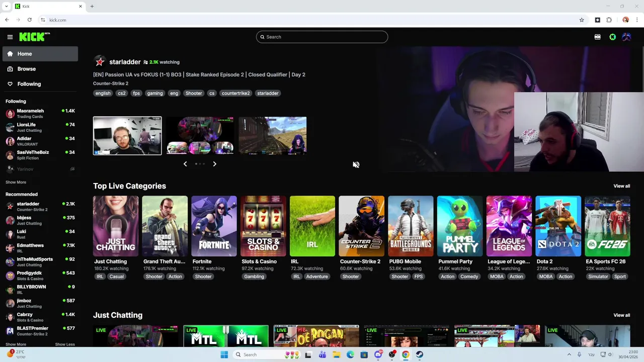Open Adidar VALORANT channel

pyautogui.click(x=40, y=141)
